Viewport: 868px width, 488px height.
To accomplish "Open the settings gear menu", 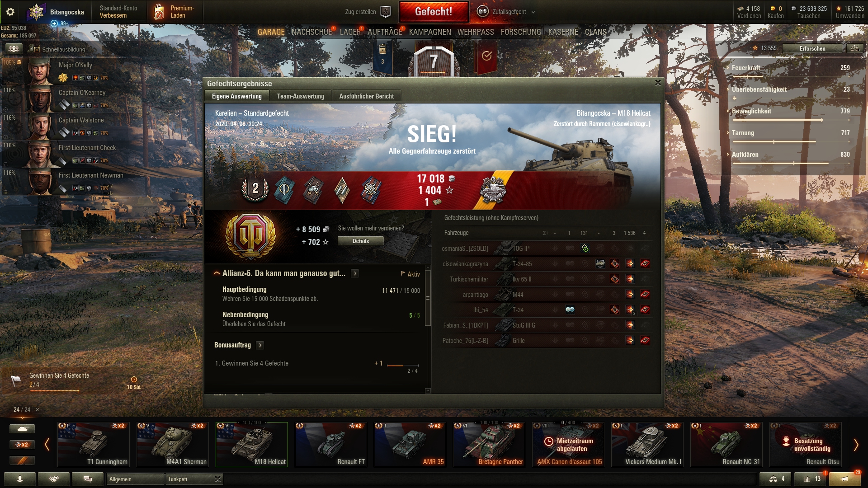I will [x=10, y=12].
